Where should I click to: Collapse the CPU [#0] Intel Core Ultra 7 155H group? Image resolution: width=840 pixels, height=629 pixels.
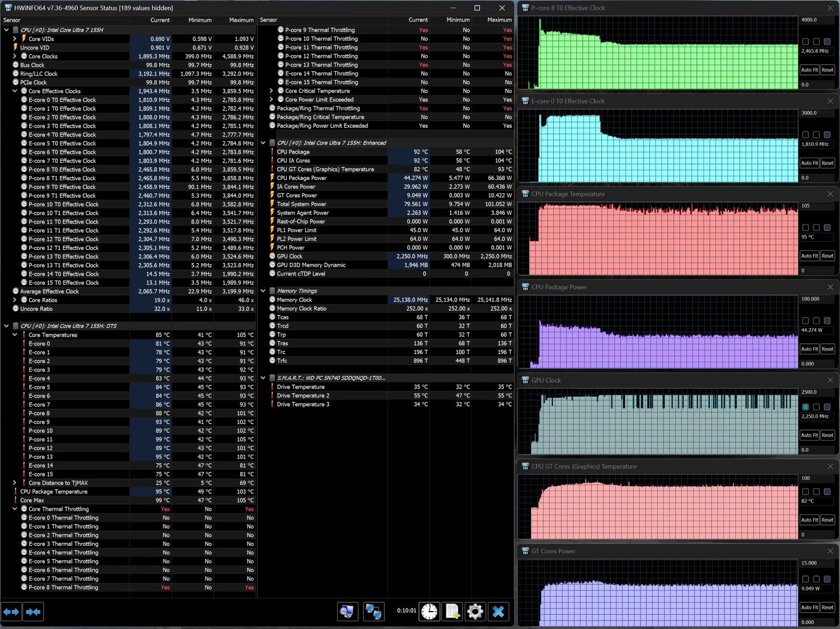(x=6, y=30)
